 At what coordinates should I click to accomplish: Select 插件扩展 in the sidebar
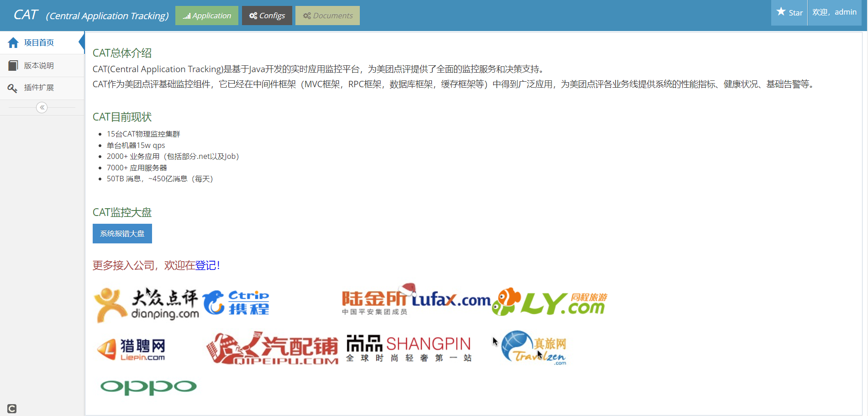tap(42, 88)
